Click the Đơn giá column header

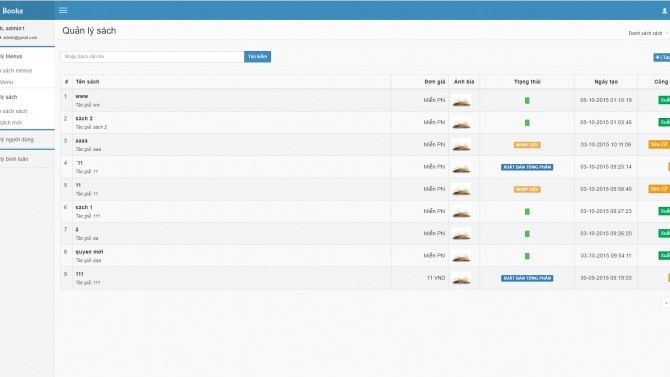click(435, 82)
